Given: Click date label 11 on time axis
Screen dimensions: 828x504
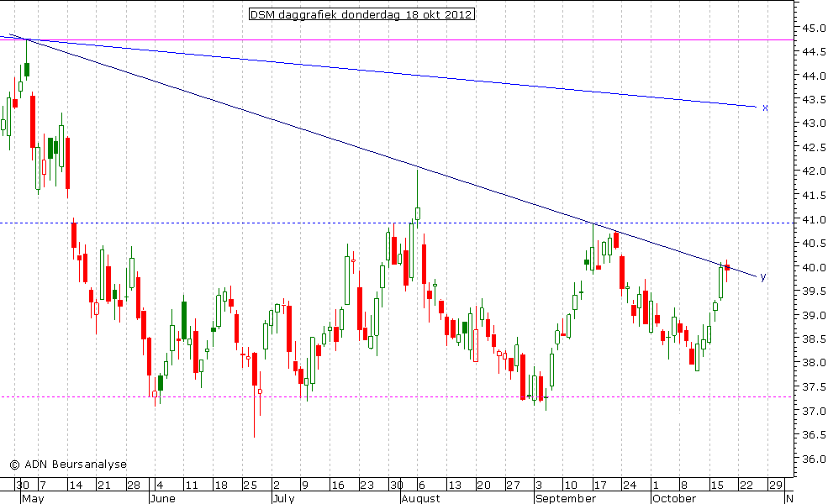Looking at the screenshot, I should [192, 486].
